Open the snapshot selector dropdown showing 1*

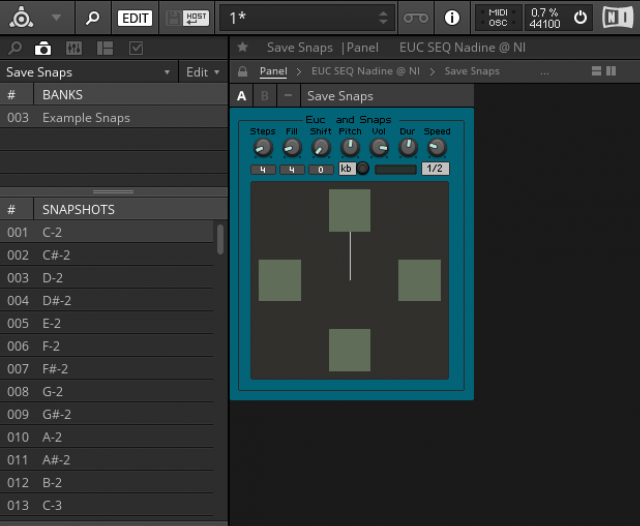pyautogui.click(x=307, y=18)
